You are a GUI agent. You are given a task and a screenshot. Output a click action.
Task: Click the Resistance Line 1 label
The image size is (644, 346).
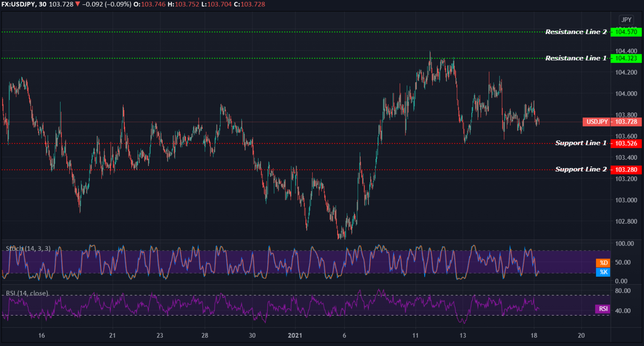coord(576,58)
